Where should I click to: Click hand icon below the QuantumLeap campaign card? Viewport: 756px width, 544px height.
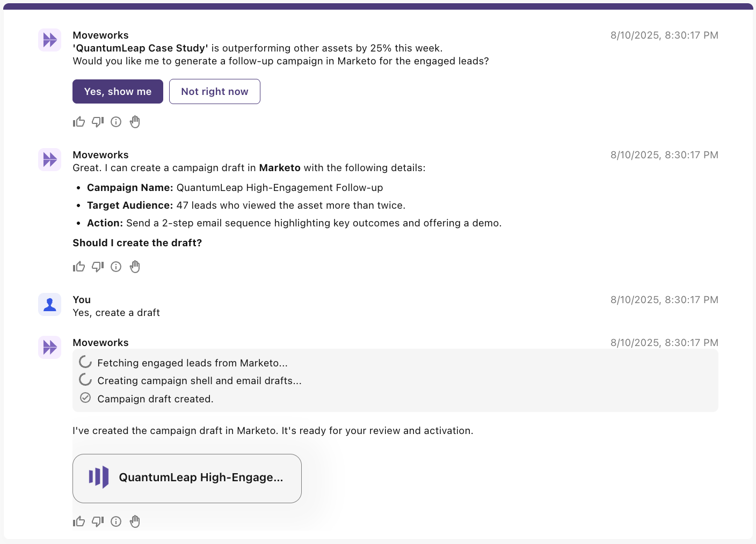pyautogui.click(x=135, y=521)
